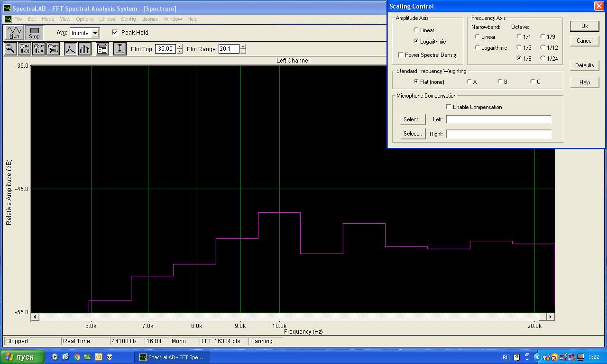Image resolution: width=607 pixels, height=364 pixels.
Task: Click the Zoom In 2X icon
Action: point(24,49)
